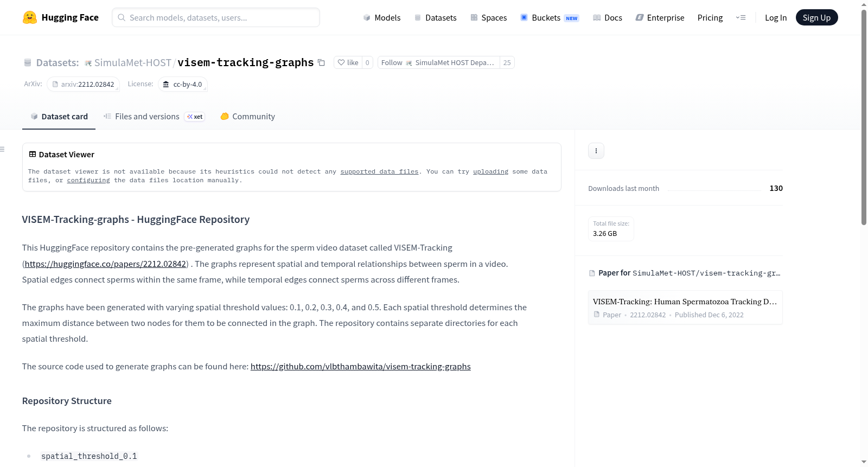Click the Paper for SimulaMet-HOST heading
The image size is (868, 467).
(685, 273)
